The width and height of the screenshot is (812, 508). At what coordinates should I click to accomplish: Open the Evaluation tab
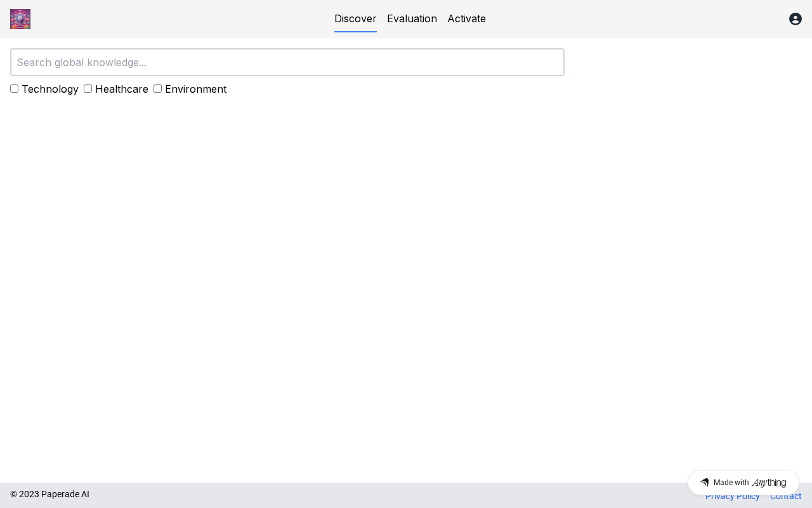(412, 18)
